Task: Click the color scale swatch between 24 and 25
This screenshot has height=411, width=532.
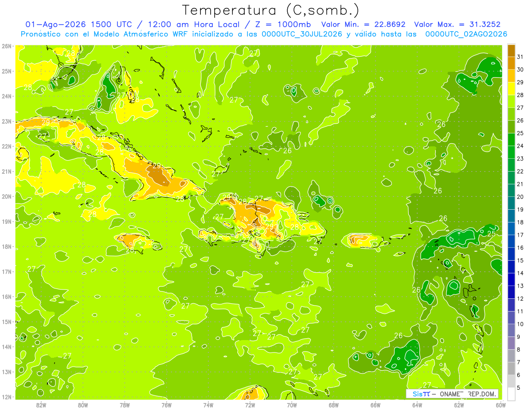Action: tap(511, 139)
